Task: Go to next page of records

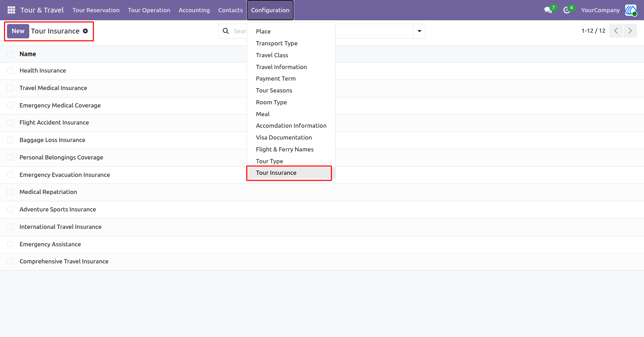Action: 630,31
